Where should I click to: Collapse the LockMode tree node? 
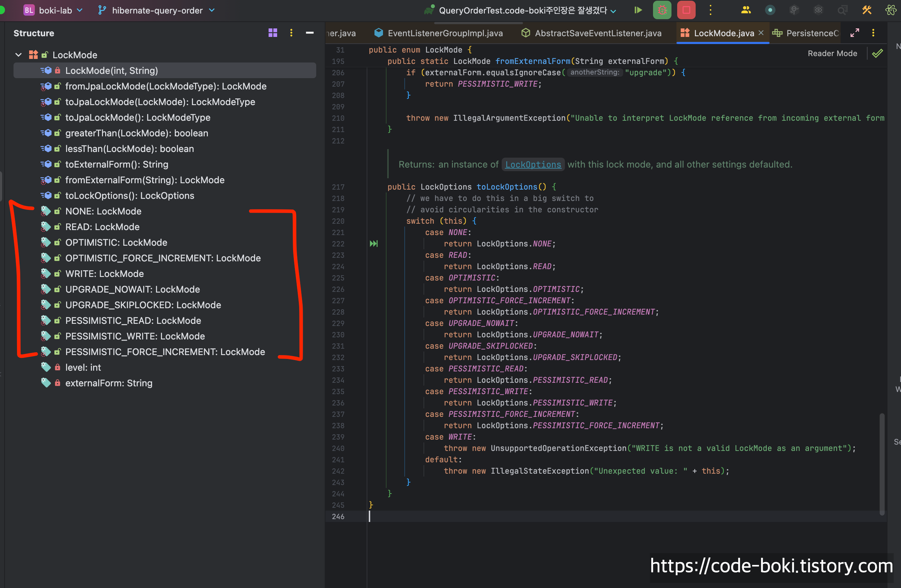point(18,55)
